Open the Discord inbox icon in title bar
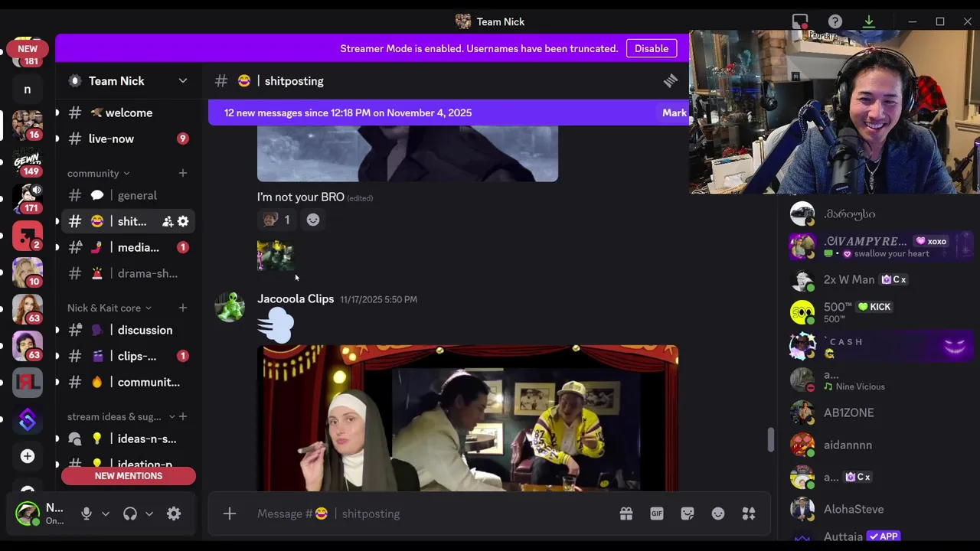Viewport: 980px width, 551px height. (x=800, y=21)
